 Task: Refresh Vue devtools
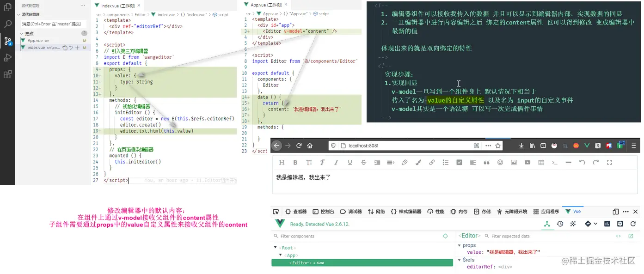tap(633, 224)
